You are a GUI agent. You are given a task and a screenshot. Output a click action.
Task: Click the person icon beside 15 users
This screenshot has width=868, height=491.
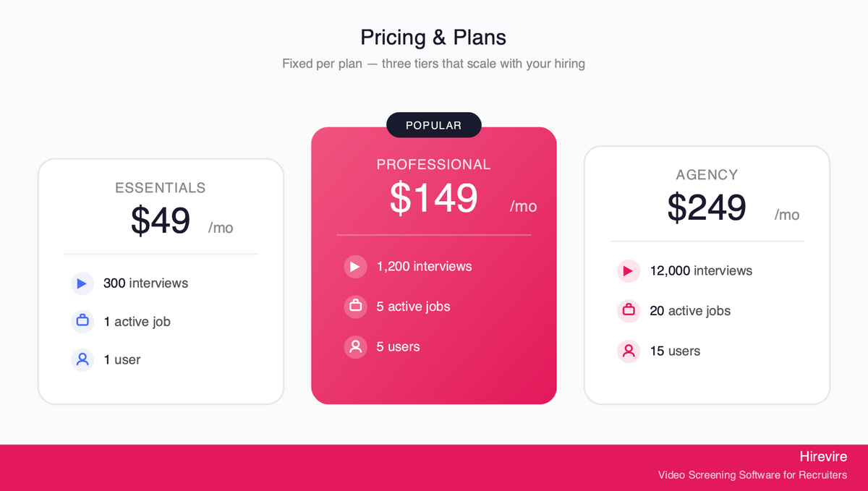coord(629,351)
